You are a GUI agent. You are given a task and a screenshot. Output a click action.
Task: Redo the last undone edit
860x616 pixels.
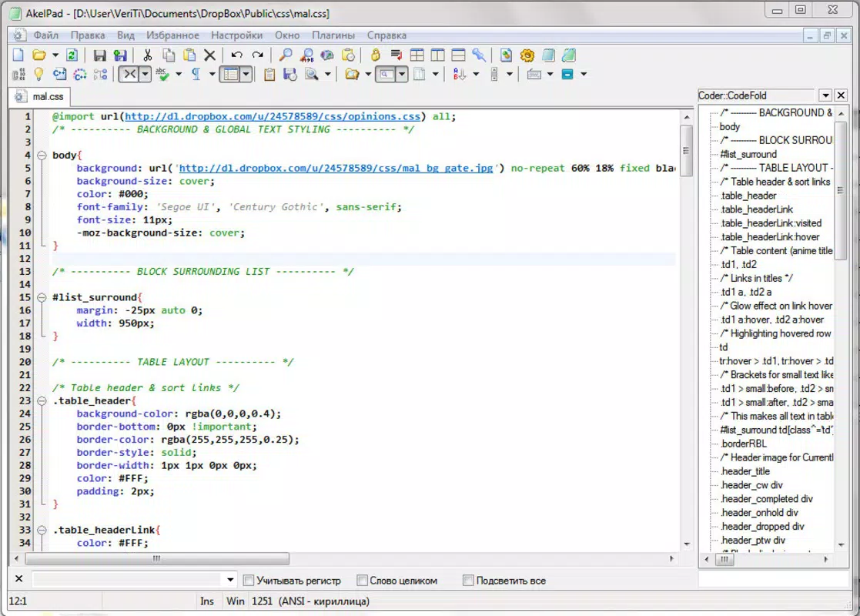point(257,55)
